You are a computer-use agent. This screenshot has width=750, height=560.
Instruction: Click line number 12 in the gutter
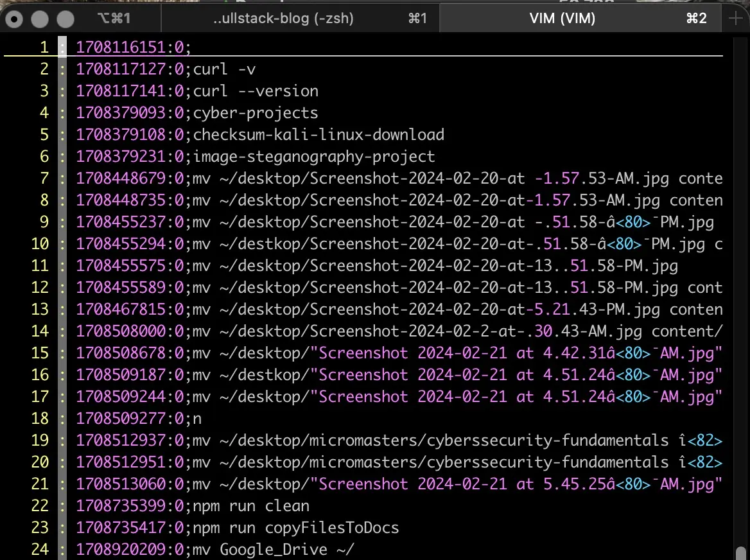40,288
